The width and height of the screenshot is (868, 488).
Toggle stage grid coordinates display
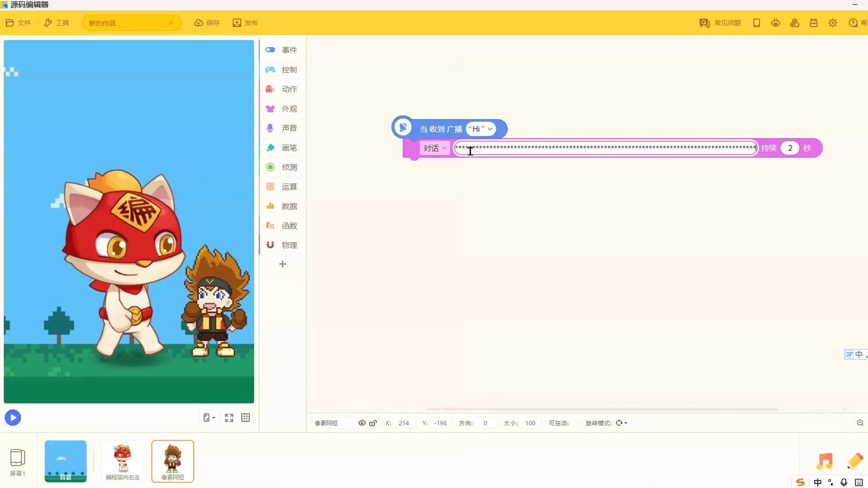point(245,418)
